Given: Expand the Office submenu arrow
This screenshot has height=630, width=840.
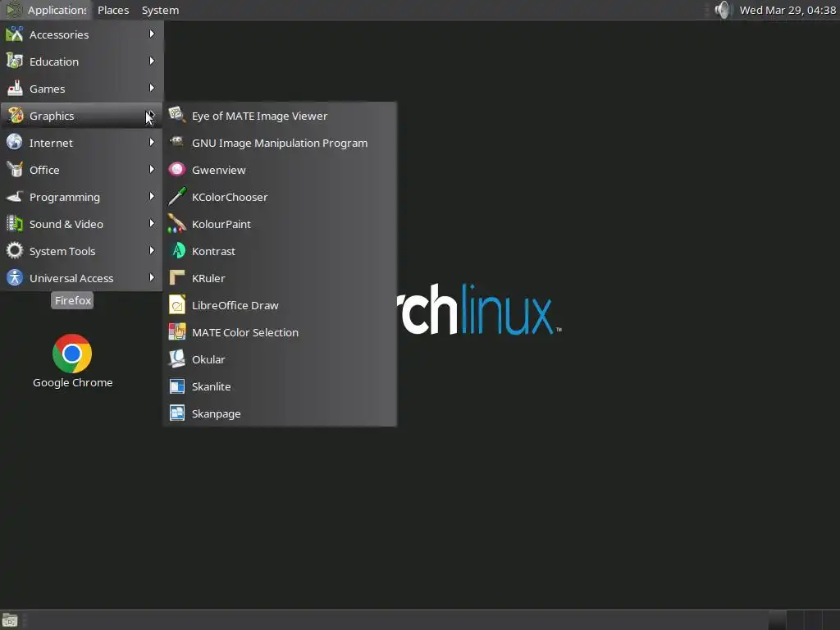Looking at the screenshot, I should 152,169.
